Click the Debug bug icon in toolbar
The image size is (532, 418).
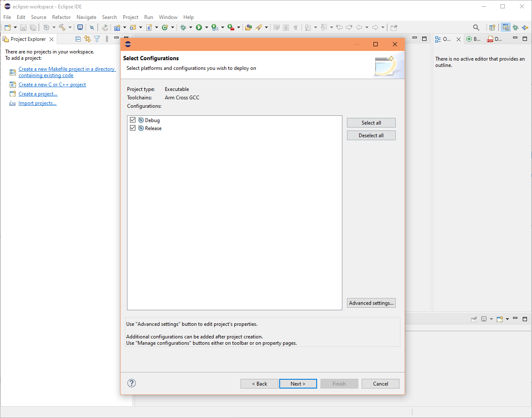[x=183, y=27]
